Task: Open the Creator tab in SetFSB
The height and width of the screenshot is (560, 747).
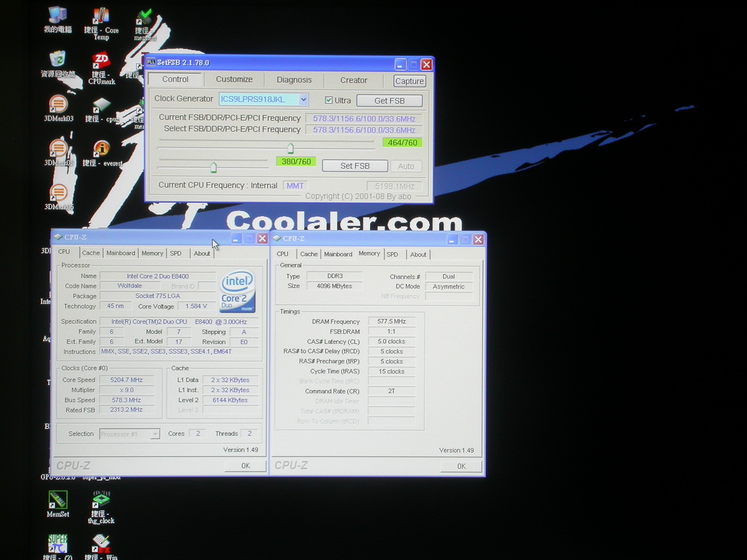Action: [354, 80]
